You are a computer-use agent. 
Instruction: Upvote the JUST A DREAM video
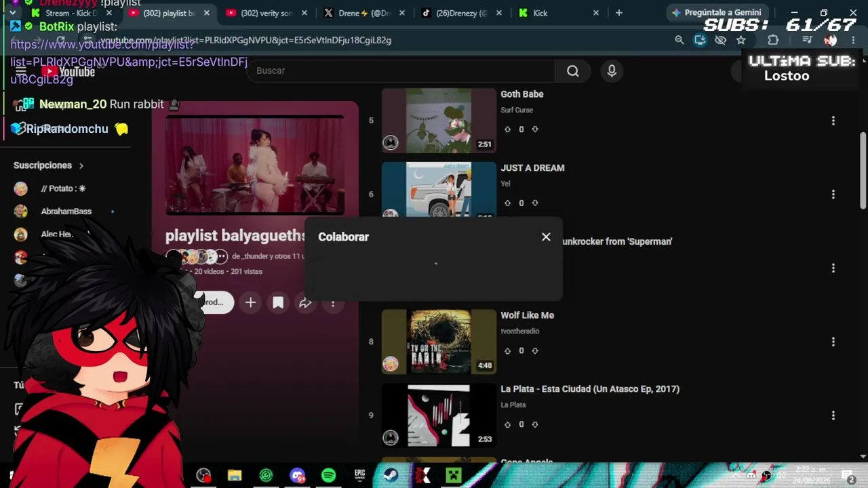507,203
